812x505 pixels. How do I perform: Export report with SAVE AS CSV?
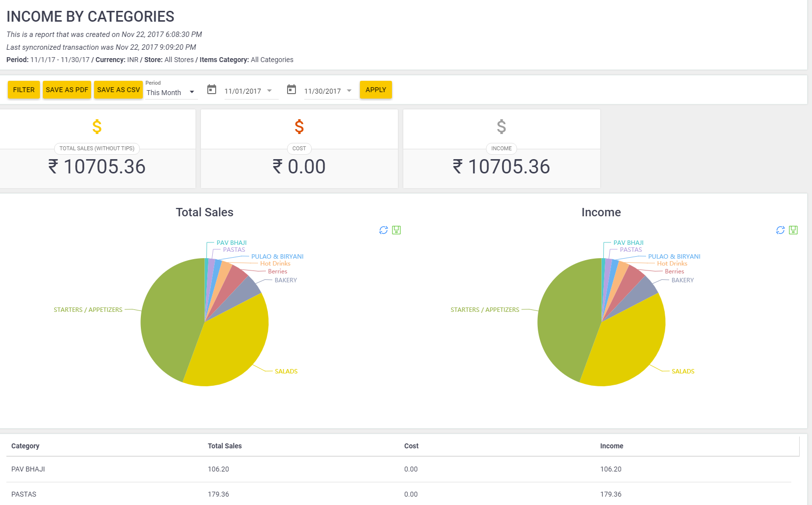[118, 90]
